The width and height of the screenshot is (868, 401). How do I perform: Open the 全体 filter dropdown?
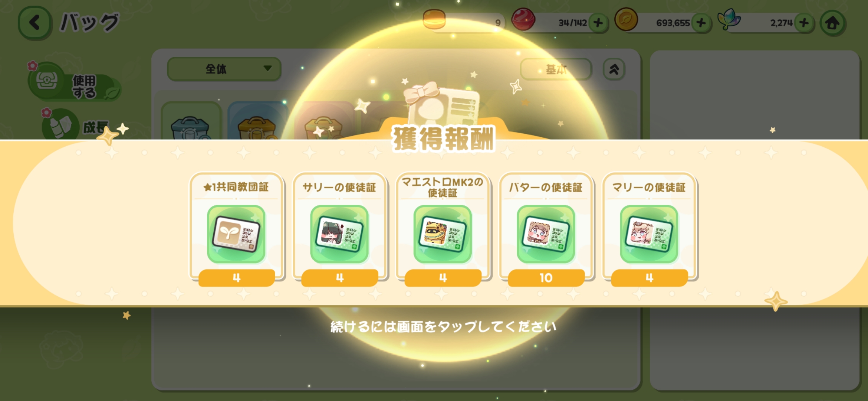point(224,69)
